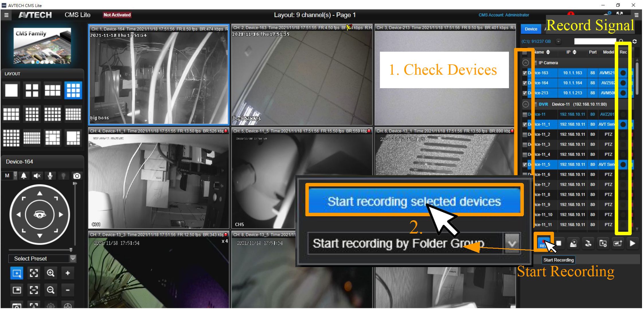Select the 3x3 nine-channel layout
This screenshot has width=644, height=309.
tap(73, 90)
